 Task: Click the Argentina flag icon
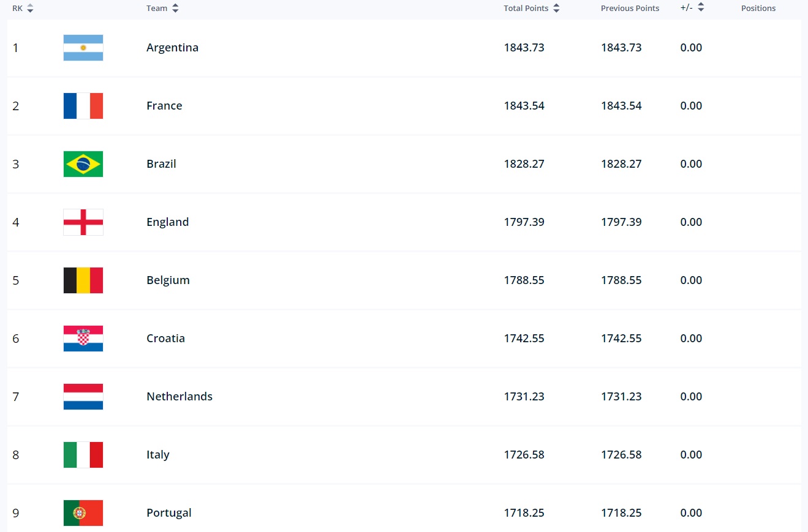pos(83,47)
